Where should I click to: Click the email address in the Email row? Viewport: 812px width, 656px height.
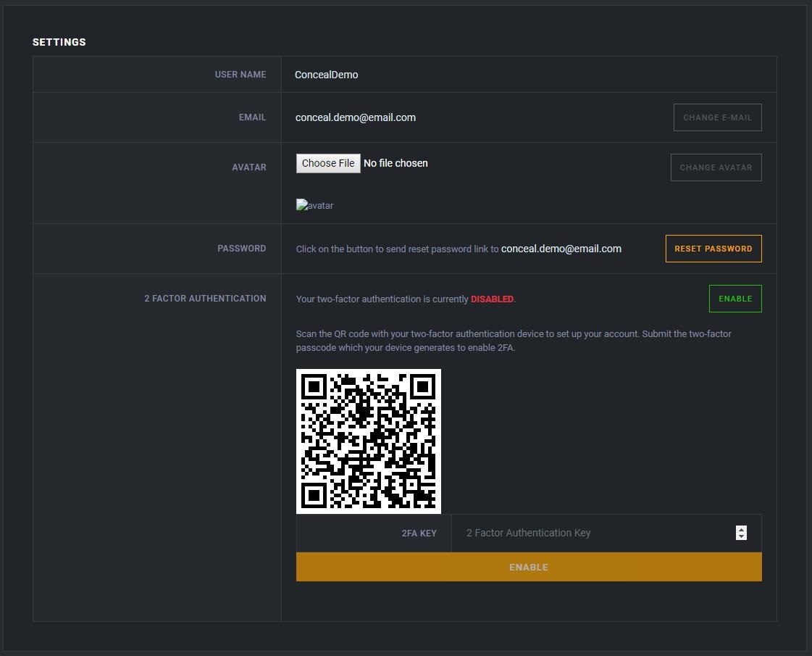click(355, 117)
